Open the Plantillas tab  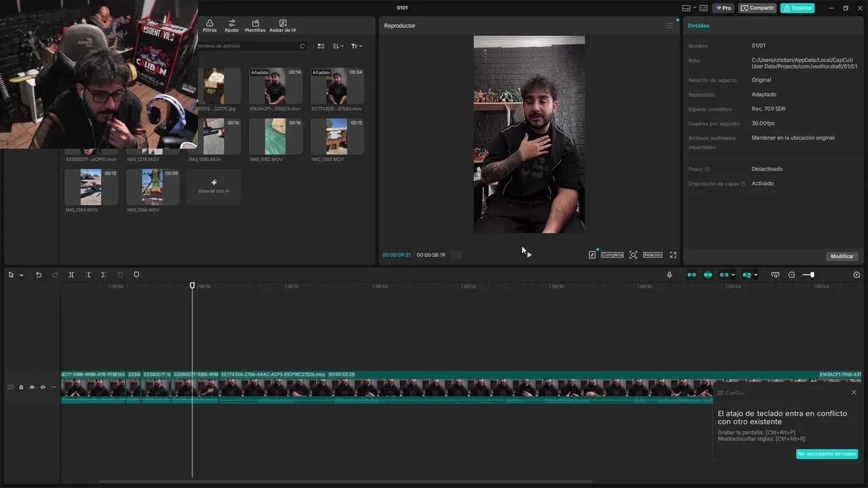(255, 26)
